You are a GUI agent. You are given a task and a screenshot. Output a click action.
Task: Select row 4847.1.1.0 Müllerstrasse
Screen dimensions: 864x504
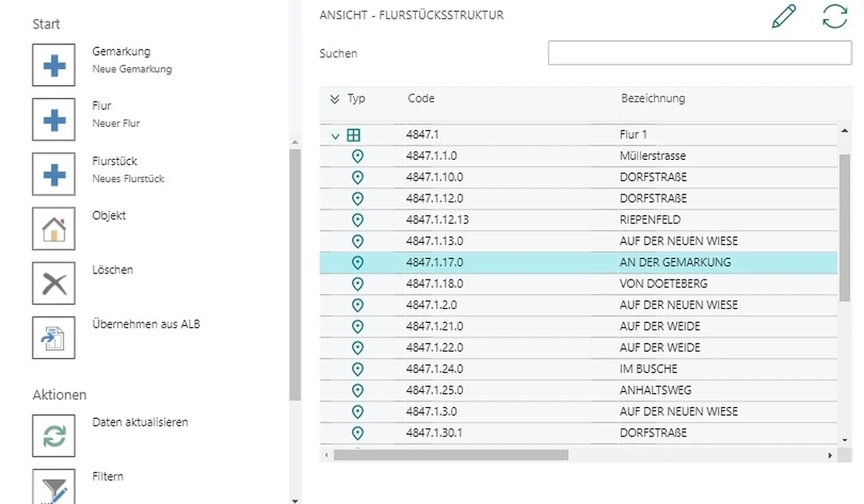tap(508, 156)
